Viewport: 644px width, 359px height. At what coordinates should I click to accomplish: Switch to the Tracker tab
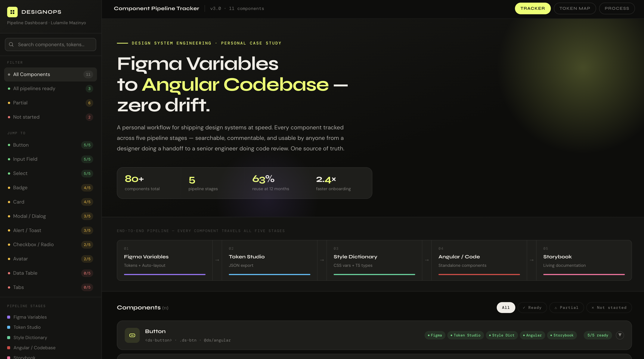point(532,8)
